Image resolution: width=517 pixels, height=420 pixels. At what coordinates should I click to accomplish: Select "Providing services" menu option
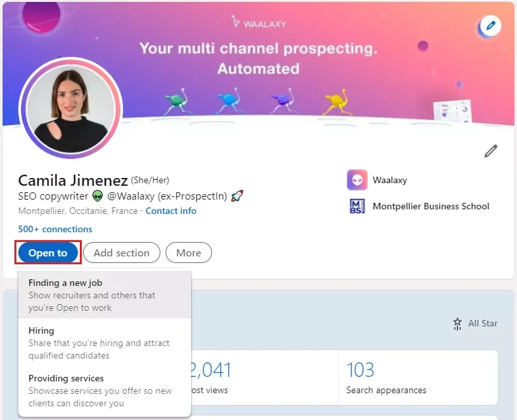(x=105, y=391)
